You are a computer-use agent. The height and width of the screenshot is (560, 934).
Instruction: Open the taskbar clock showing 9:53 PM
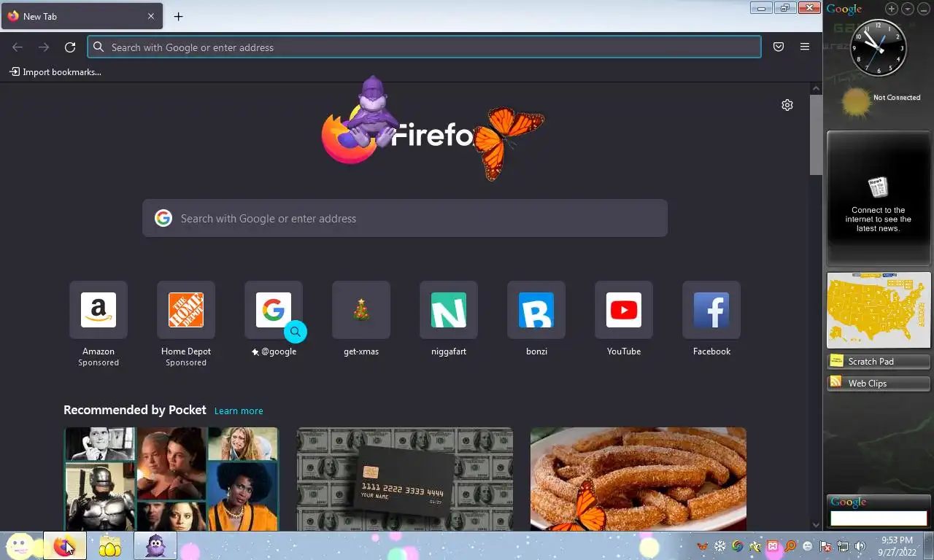pyautogui.click(x=897, y=546)
